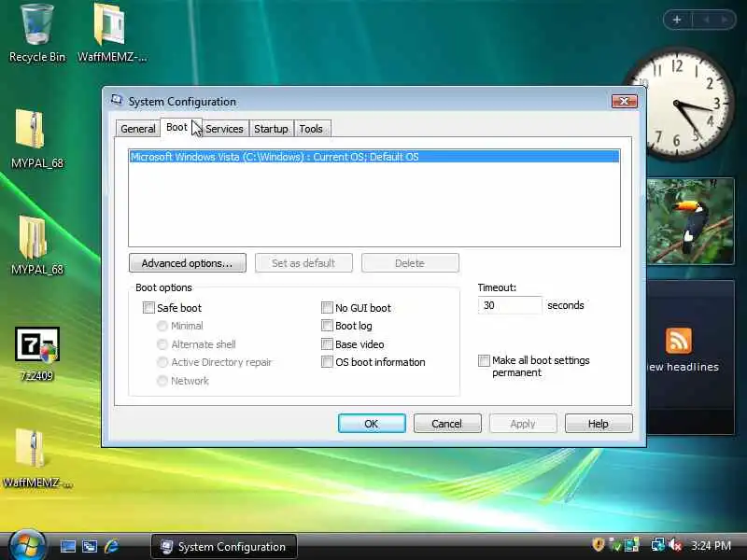Close the System Configuration dialog
This screenshot has width=747, height=560.
624,101
